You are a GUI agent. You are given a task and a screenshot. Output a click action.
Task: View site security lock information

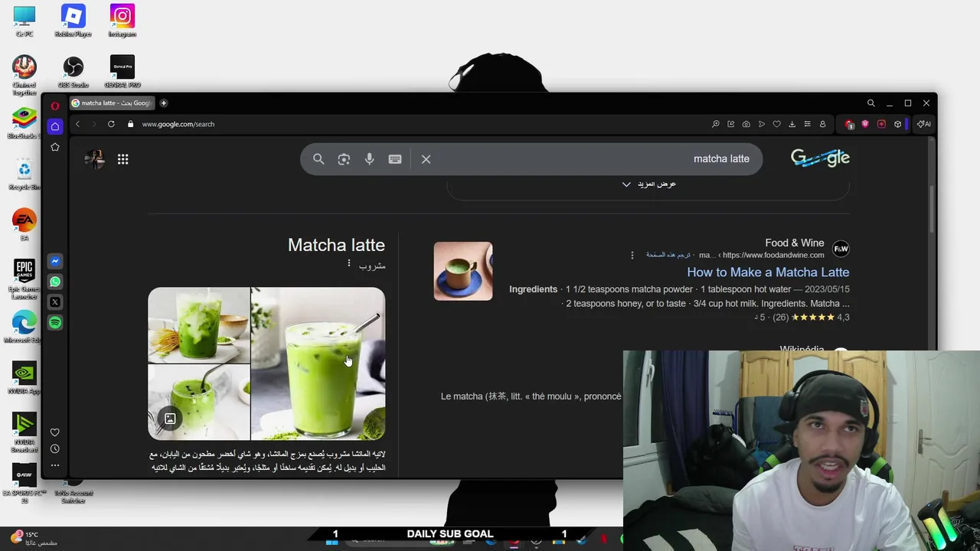click(130, 124)
